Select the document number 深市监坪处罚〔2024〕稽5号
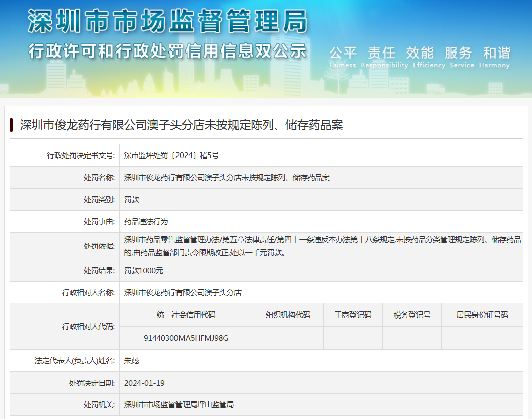The image size is (532, 419). (x=171, y=155)
